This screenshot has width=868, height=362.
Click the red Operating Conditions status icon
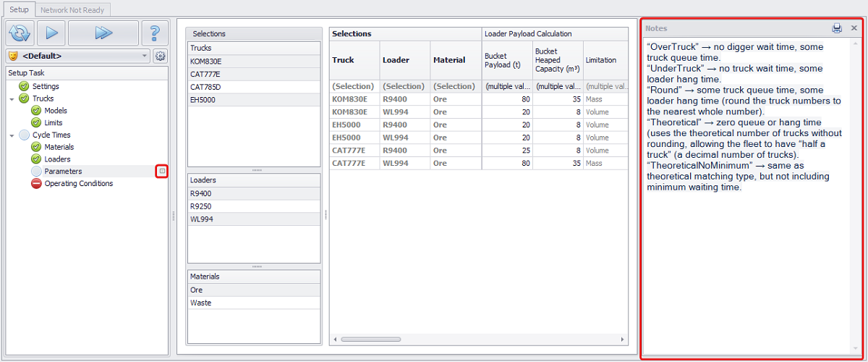(36, 184)
